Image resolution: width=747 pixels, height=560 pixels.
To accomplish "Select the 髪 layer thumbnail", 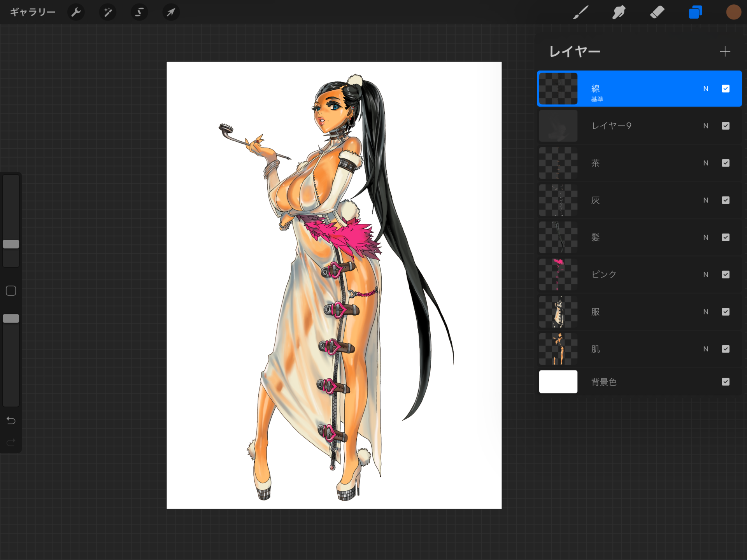I will (x=558, y=237).
